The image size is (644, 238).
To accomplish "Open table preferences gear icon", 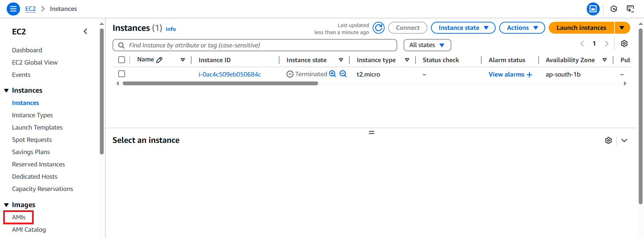I will 624,44.
